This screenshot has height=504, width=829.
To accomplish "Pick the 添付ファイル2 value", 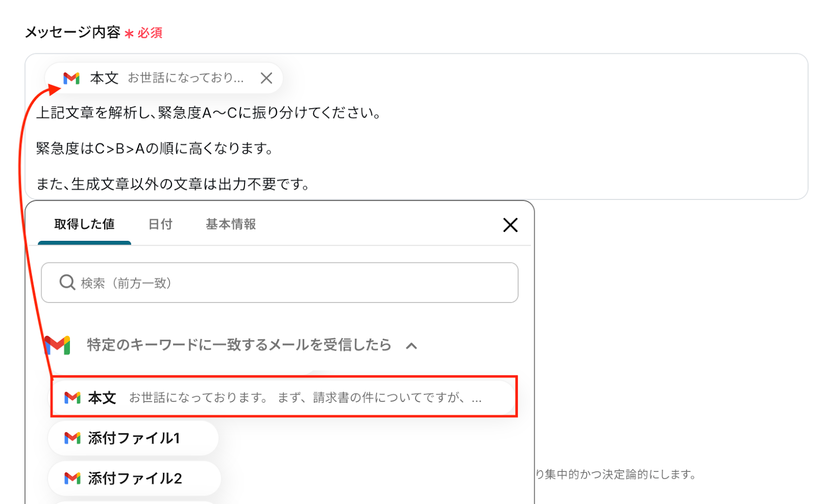I will [x=134, y=478].
